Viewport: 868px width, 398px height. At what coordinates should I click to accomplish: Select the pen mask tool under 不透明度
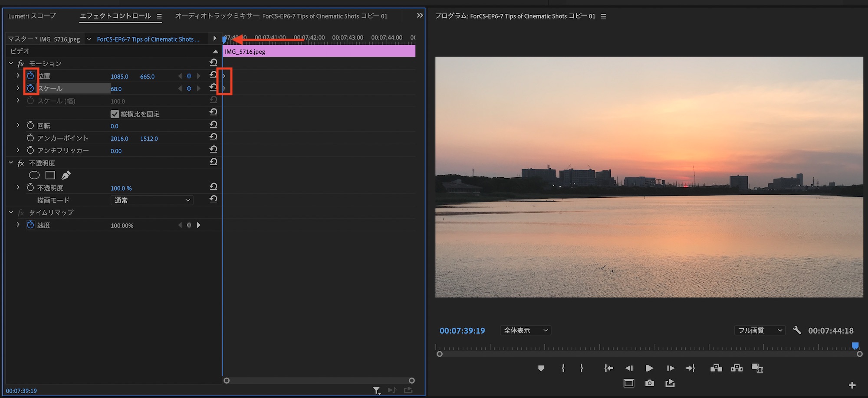pos(66,175)
